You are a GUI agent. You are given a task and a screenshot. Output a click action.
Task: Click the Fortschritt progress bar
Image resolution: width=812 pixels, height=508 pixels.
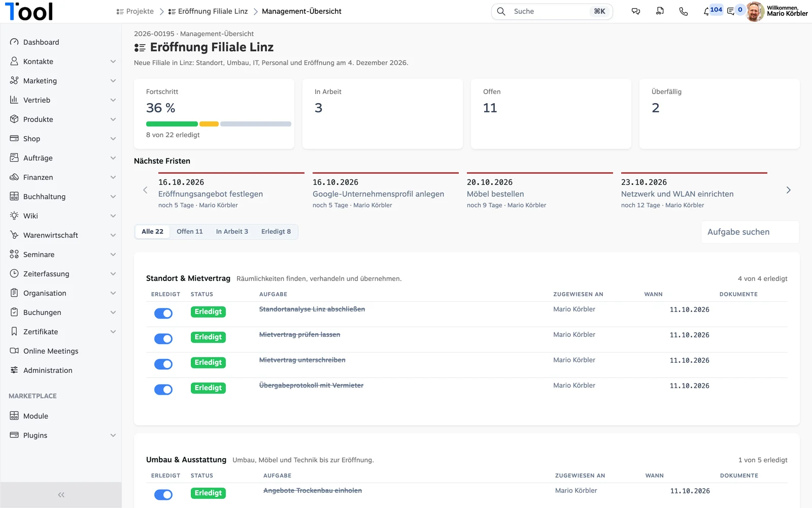point(219,124)
